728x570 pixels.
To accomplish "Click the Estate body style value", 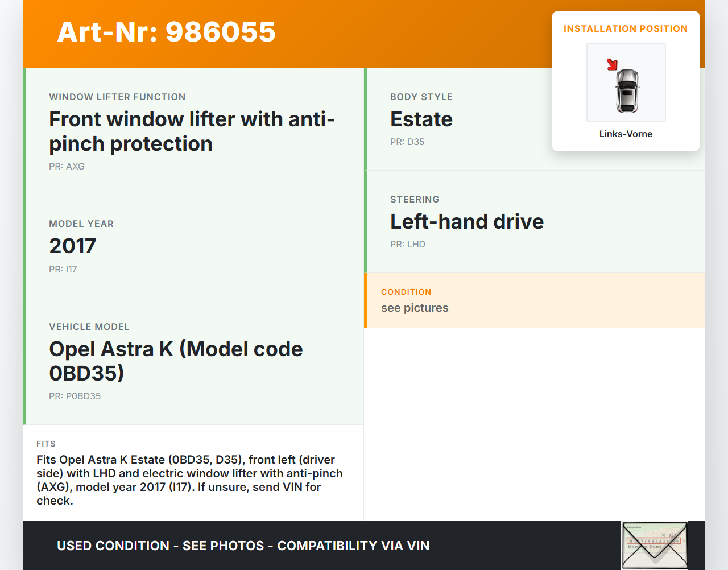I will tap(421, 119).
